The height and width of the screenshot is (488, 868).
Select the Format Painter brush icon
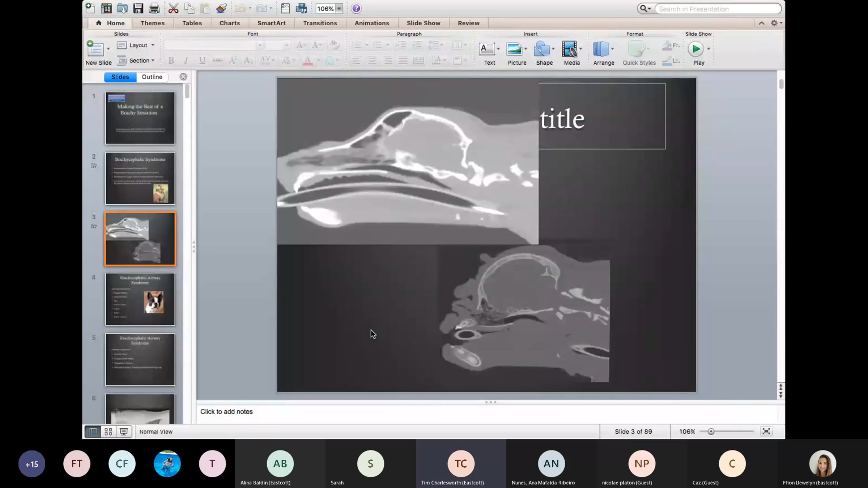pyautogui.click(x=221, y=8)
